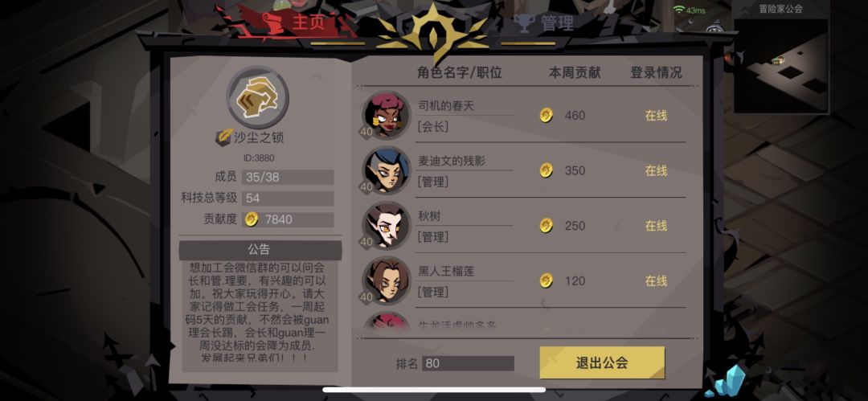Click the 公告 announcement header
Screen dimensions: 868x401
point(260,250)
